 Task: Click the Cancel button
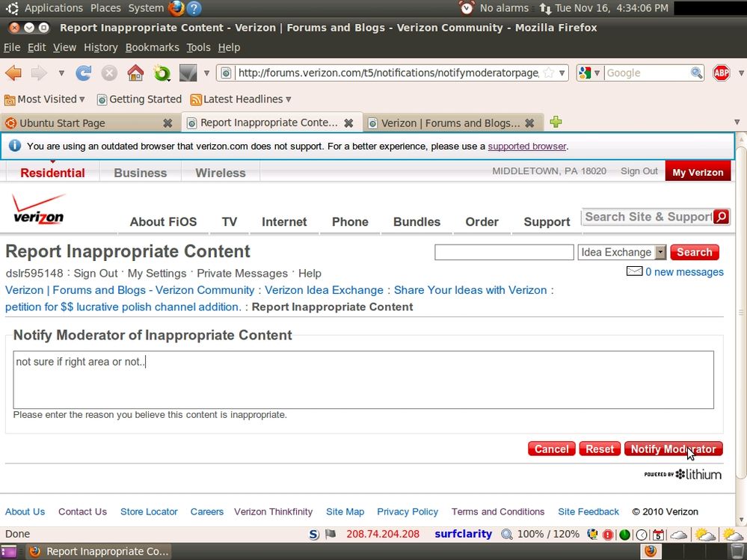point(551,449)
